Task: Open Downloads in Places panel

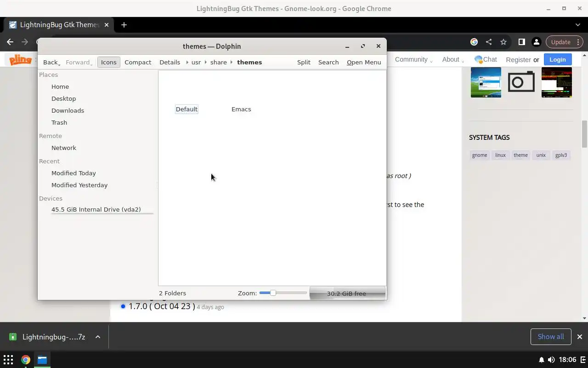Action: click(x=68, y=110)
